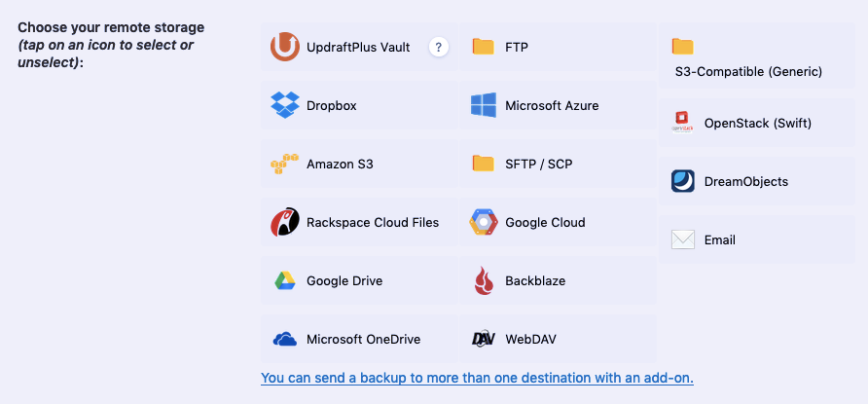Viewport: 868px width, 404px height.
Task: Choose the OpenStack (Swift) icon
Action: click(x=682, y=123)
